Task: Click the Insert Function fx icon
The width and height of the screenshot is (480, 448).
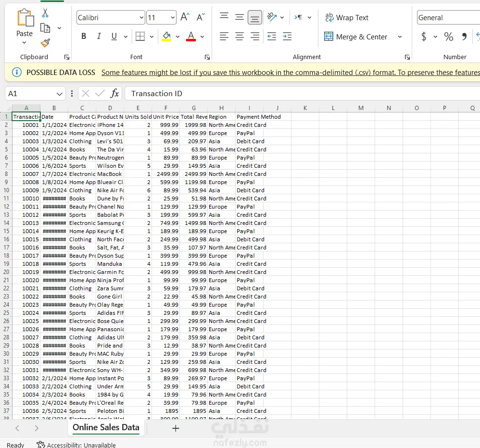Action: coord(114,93)
